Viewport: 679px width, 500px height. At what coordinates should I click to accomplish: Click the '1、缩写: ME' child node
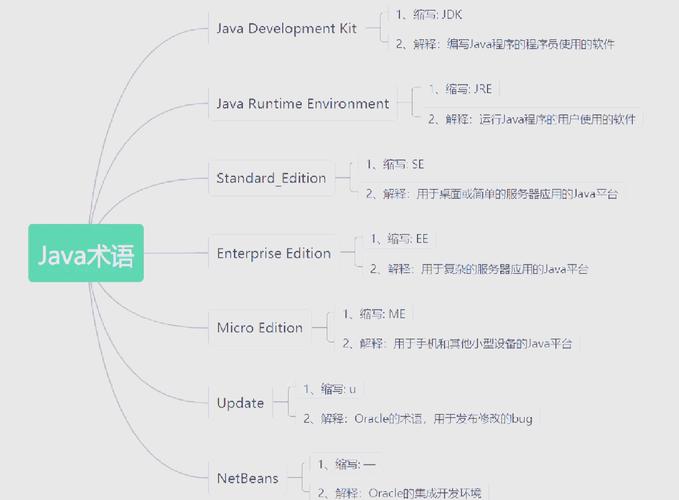[x=374, y=313]
